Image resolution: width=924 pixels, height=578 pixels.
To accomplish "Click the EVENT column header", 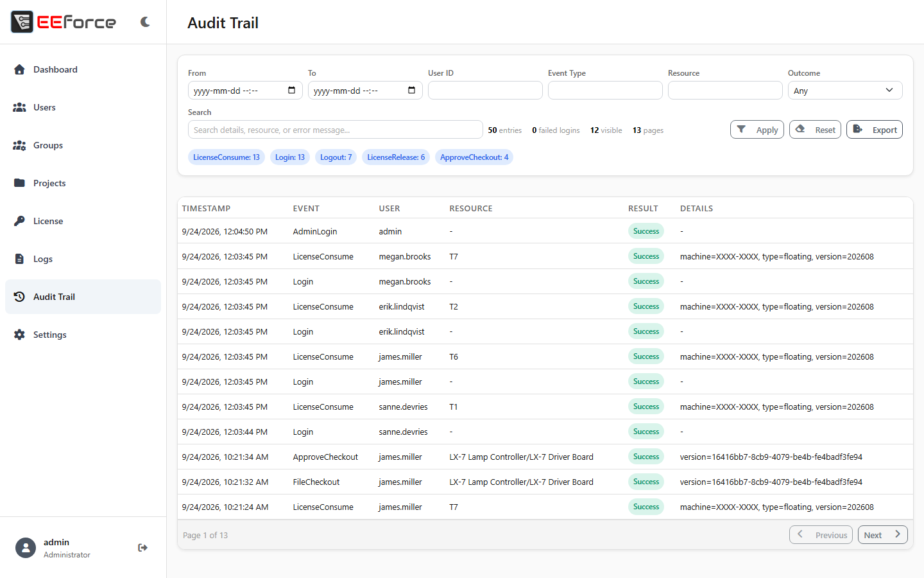I will [x=306, y=209].
